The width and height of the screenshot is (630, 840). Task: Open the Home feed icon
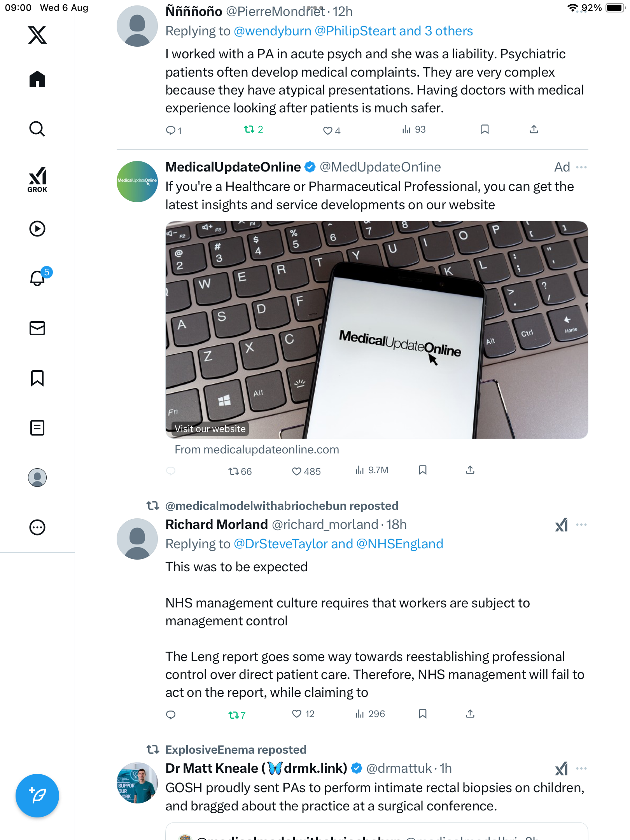tap(37, 79)
